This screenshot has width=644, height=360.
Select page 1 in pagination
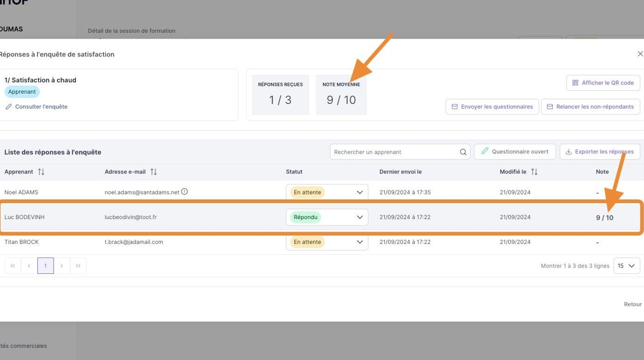coord(45,266)
